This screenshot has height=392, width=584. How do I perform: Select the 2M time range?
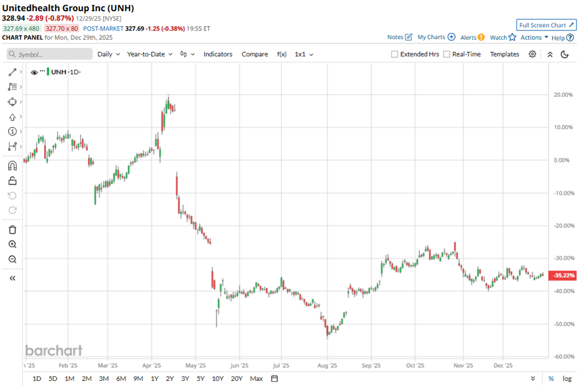[x=87, y=378]
